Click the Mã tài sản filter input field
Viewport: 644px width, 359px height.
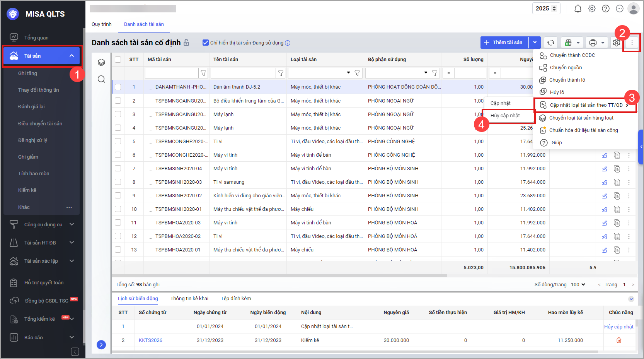[171, 73]
